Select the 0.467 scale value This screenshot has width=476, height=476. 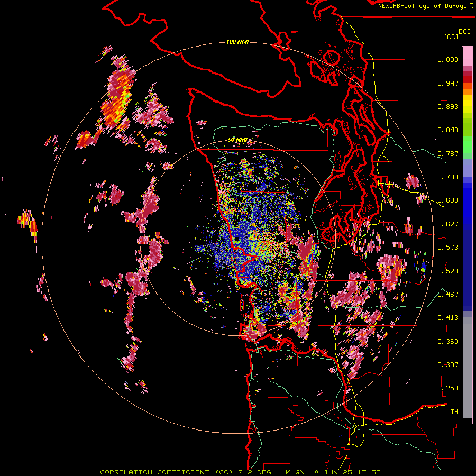pyautogui.click(x=448, y=295)
